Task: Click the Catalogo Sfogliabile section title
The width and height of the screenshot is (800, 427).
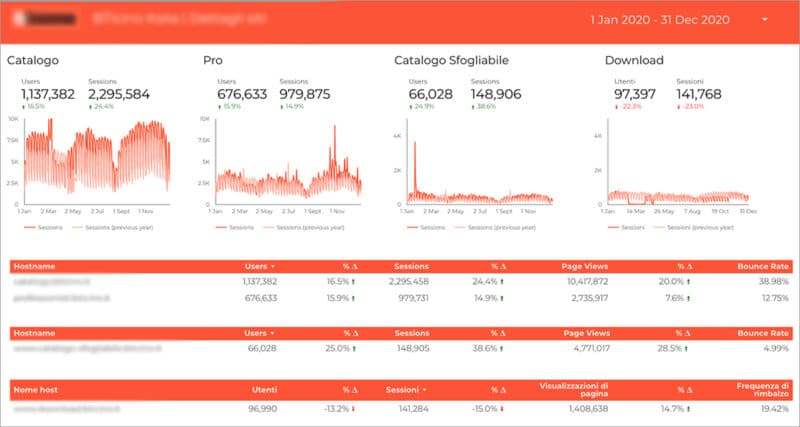Action: [452, 61]
